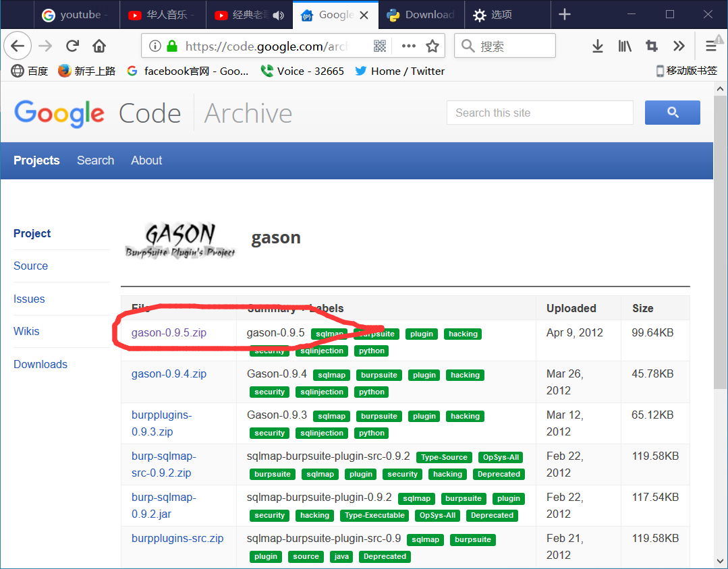Open Issues in the sidebar
The width and height of the screenshot is (728, 569).
click(x=29, y=299)
